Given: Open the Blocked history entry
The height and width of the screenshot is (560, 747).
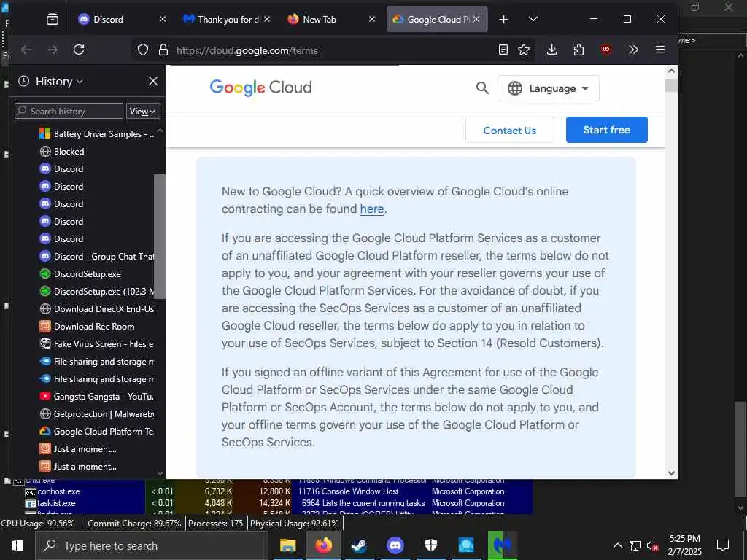Looking at the screenshot, I should (x=62, y=152).
